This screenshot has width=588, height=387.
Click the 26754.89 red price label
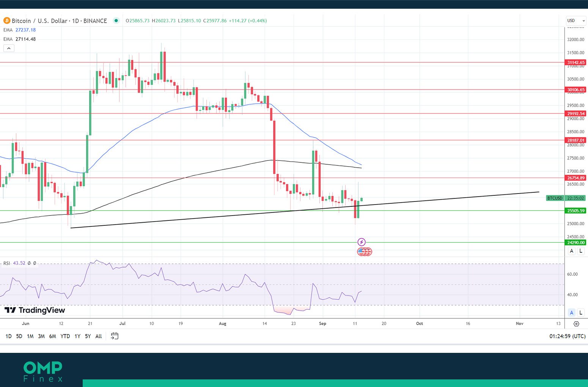coord(576,178)
